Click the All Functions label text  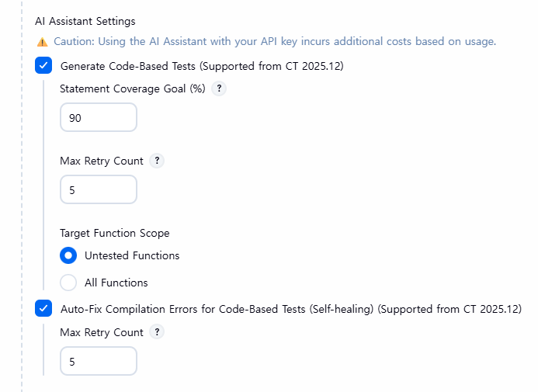116,283
